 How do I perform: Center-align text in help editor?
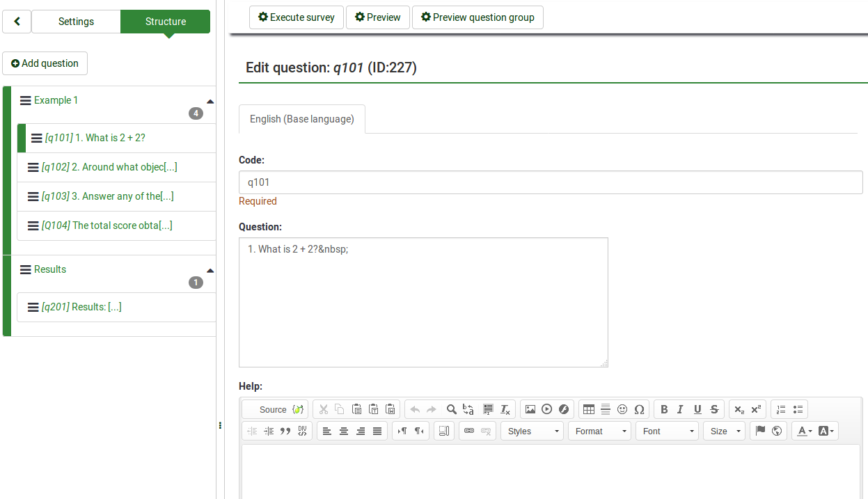[344, 431]
